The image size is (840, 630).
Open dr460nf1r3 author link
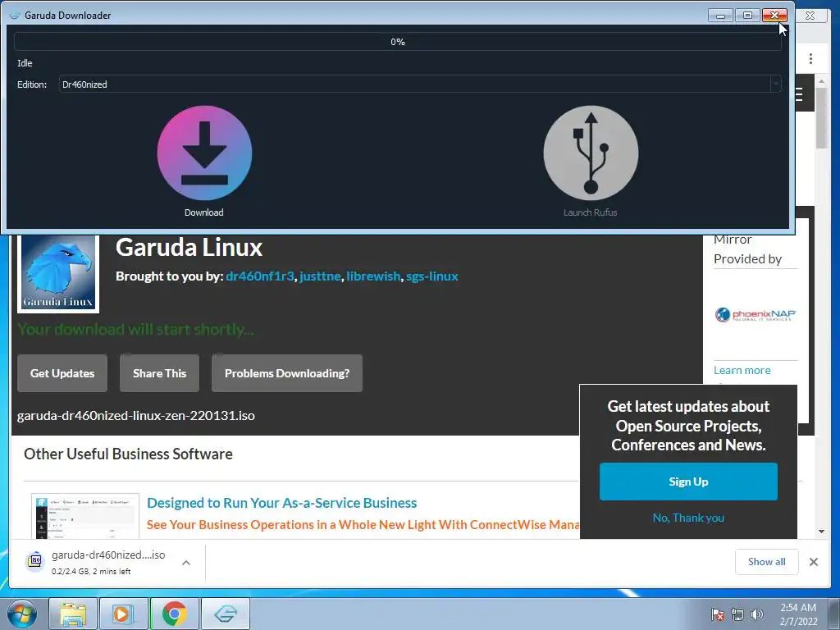coord(260,276)
